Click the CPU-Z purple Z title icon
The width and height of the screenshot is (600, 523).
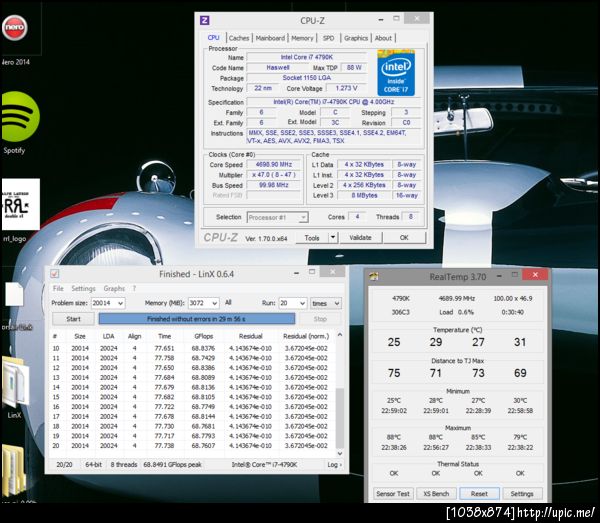coord(205,20)
